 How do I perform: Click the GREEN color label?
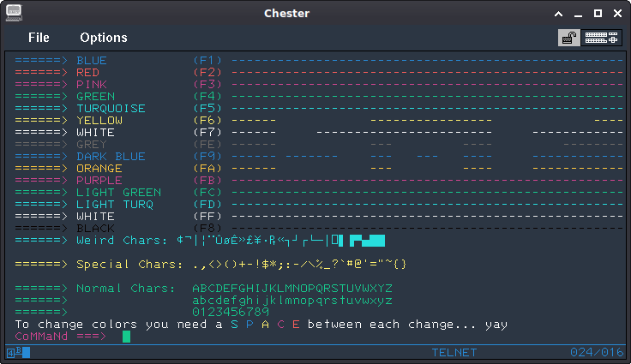click(x=96, y=97)
